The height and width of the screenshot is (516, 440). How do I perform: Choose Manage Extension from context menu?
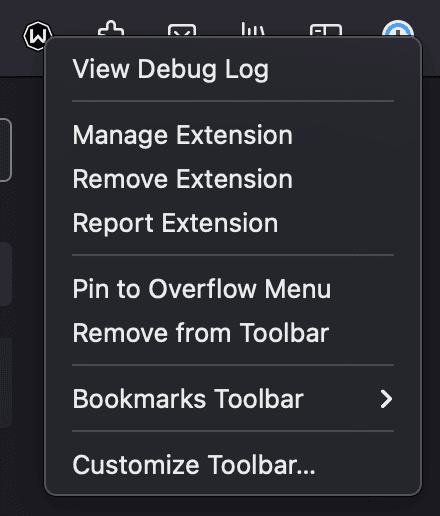click(182, 135)
